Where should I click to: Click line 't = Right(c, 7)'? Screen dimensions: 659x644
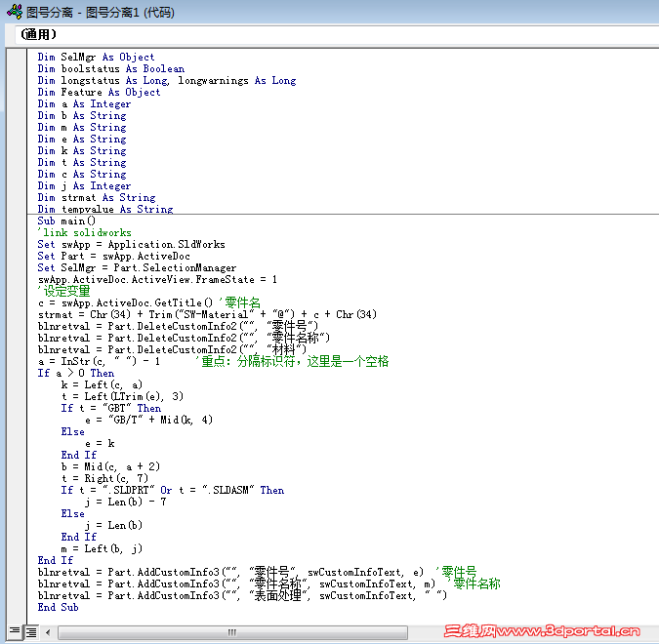tap(104, 478)
